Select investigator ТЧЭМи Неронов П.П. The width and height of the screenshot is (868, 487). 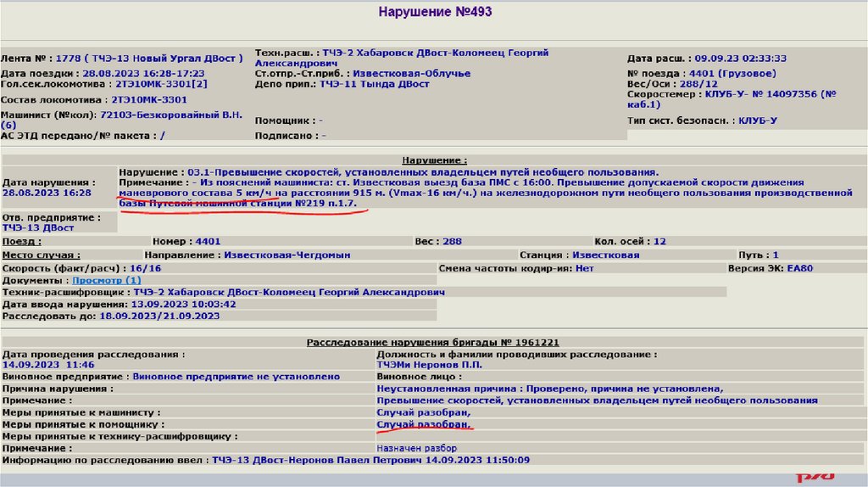coord(429,365)
